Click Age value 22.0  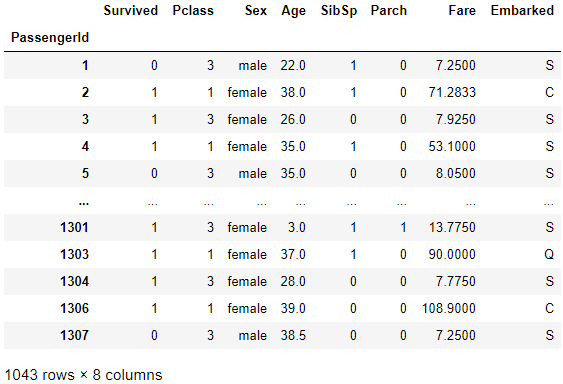pos(293,65)
